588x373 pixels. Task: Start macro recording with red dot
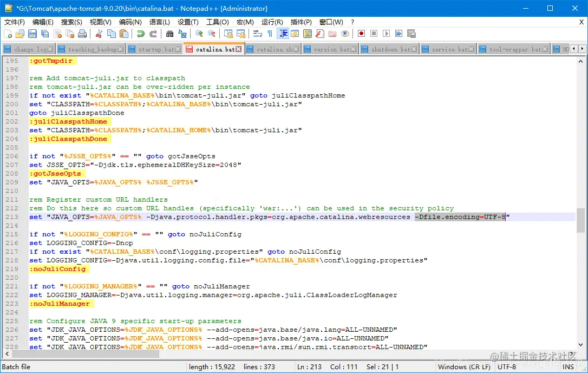point(362,34)
